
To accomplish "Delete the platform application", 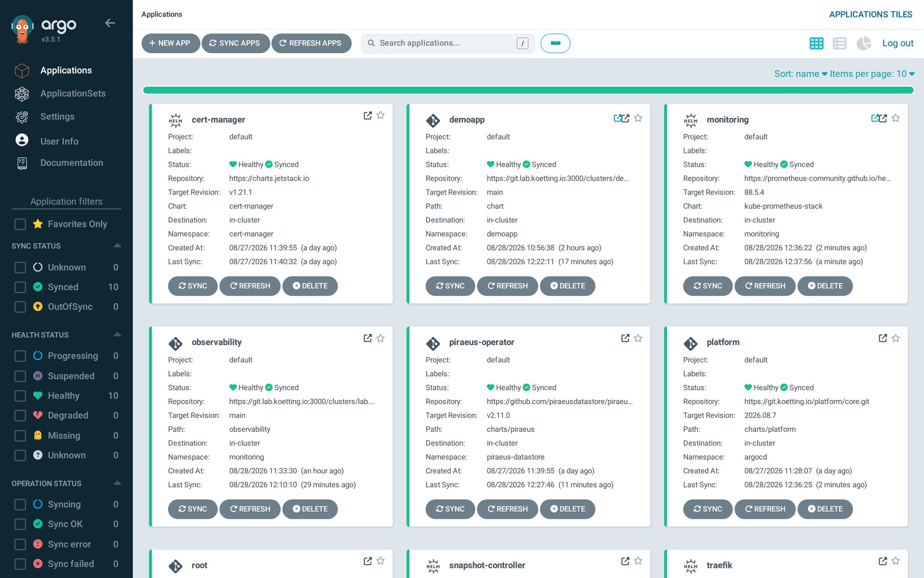I will pyautogui.click(x=825, y=509).
